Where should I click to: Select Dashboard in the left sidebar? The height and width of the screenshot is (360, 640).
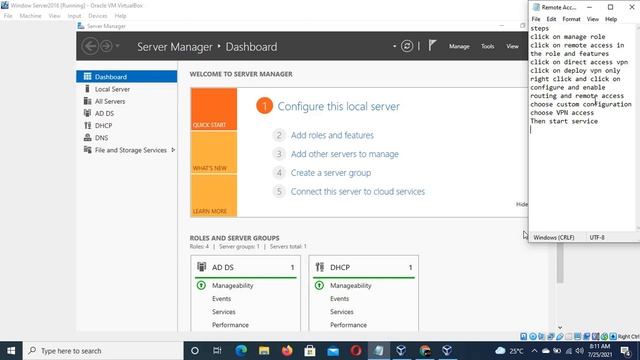[127, 77]
